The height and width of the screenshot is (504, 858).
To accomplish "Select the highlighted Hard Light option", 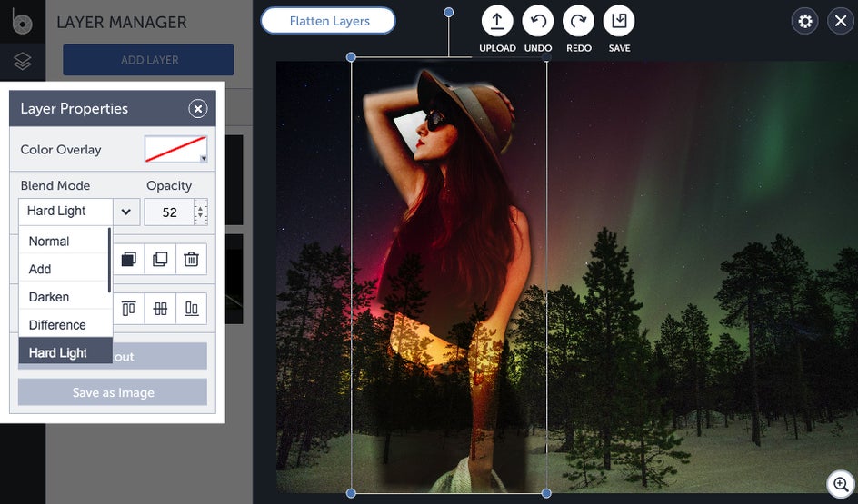I will [x=65, y=351].
